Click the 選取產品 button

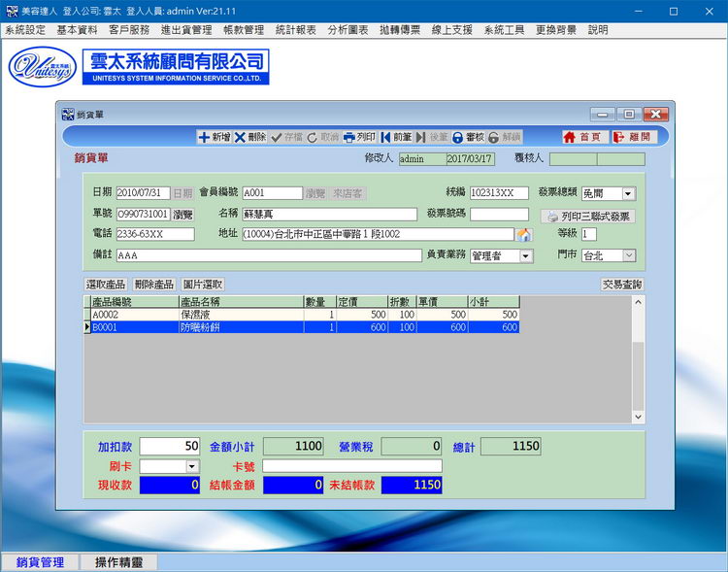pyautogui.click(x=107, y=285)
